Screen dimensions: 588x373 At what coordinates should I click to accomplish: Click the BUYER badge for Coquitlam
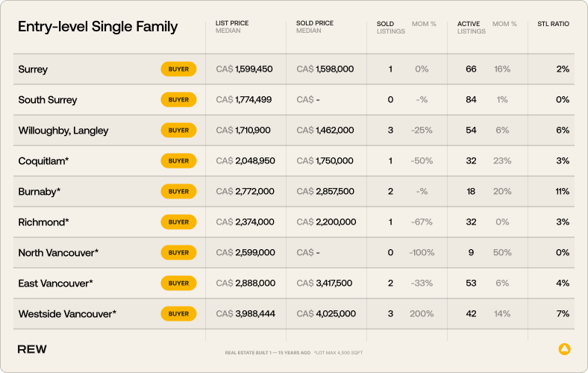(x=178, y=161)
